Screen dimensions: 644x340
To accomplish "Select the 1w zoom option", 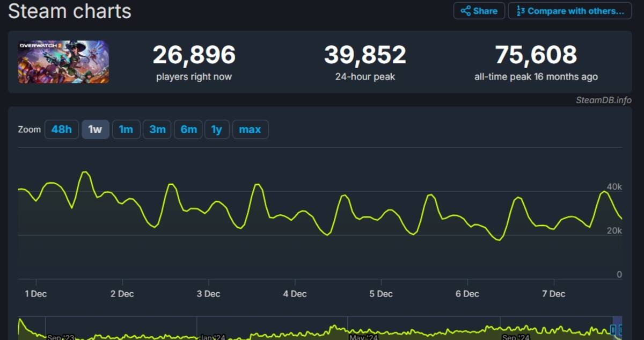I will (x=95, y=129).
